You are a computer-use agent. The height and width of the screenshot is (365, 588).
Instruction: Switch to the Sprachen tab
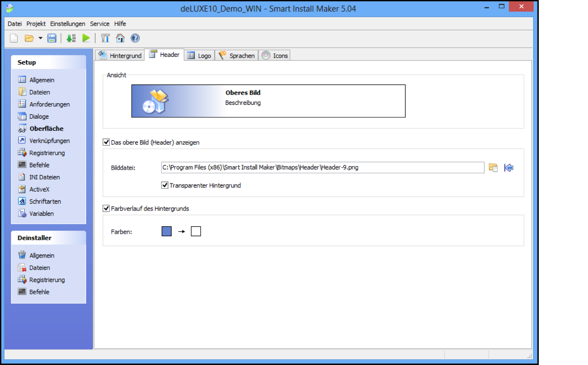pos(237,56)
